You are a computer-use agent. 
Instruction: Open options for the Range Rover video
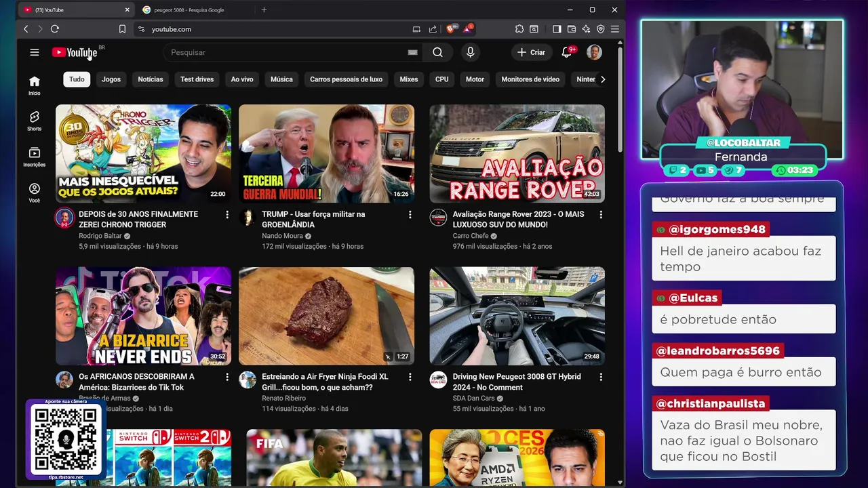(600, 214)
